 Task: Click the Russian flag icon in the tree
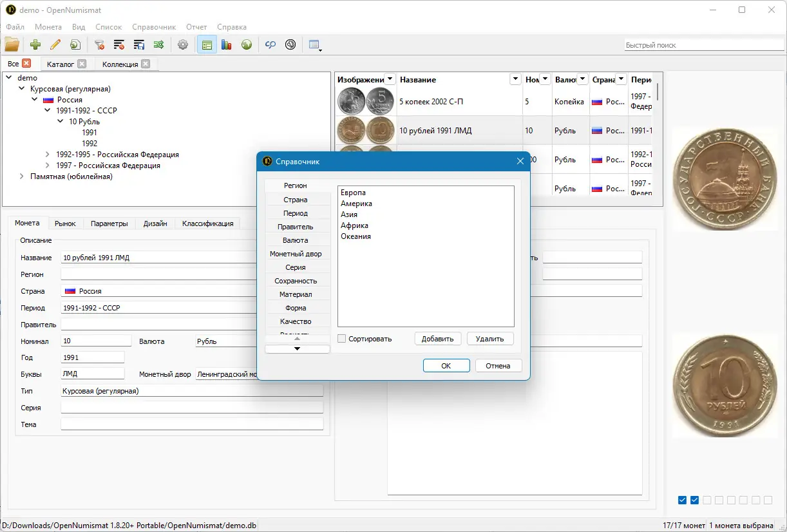[48, 100]
